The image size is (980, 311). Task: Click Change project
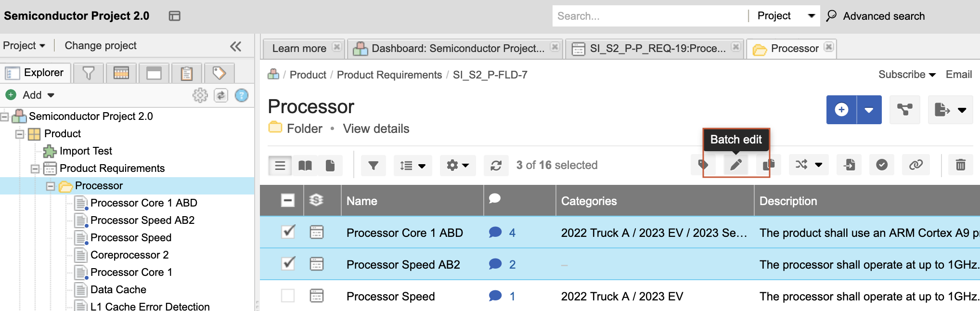pyautogui.click(x=101, y=45)
